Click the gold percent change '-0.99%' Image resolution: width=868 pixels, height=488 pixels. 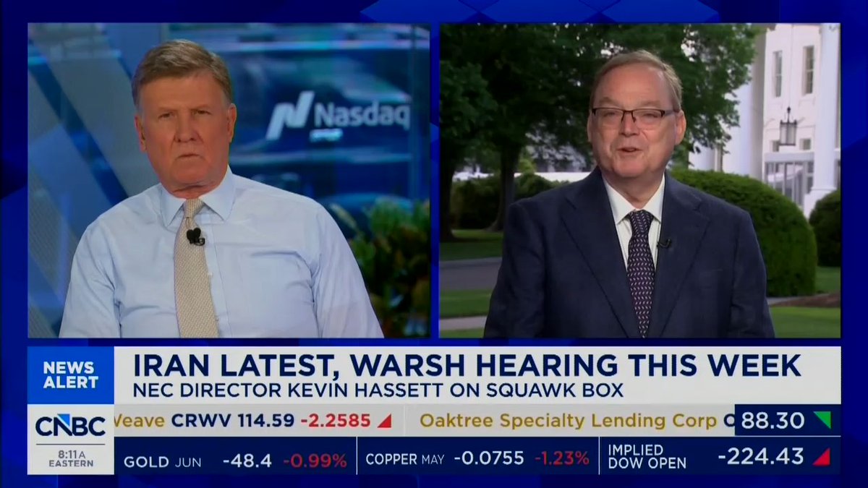(315, 460)
